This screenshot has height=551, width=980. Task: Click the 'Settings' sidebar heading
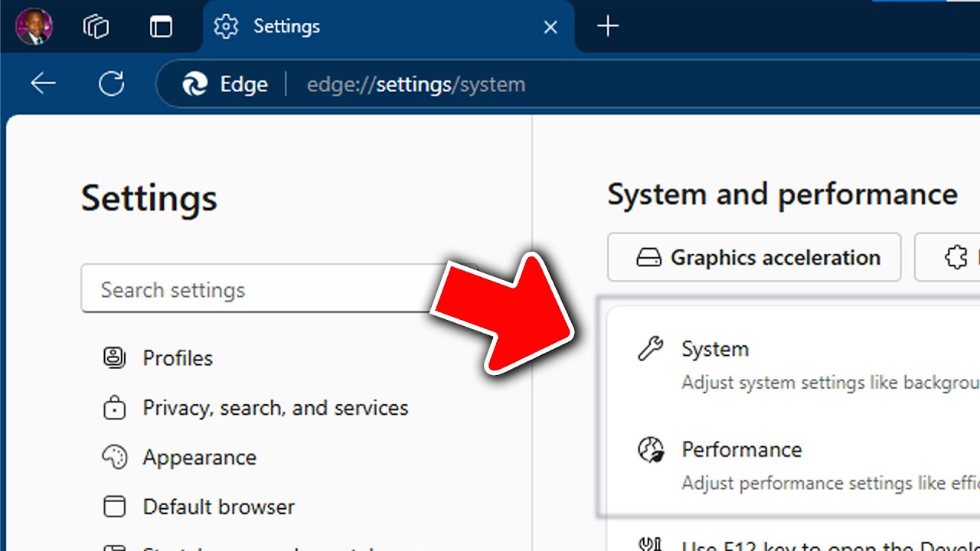tap(149, 197)
